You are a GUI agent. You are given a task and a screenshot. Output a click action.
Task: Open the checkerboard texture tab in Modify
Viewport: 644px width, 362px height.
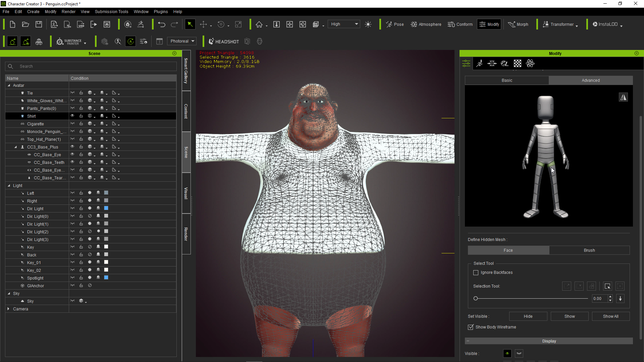518,63
